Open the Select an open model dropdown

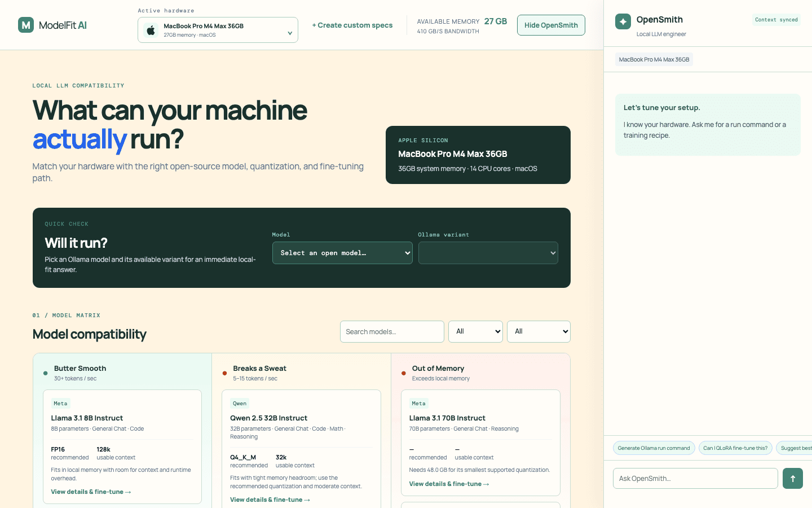coord(342,253)
